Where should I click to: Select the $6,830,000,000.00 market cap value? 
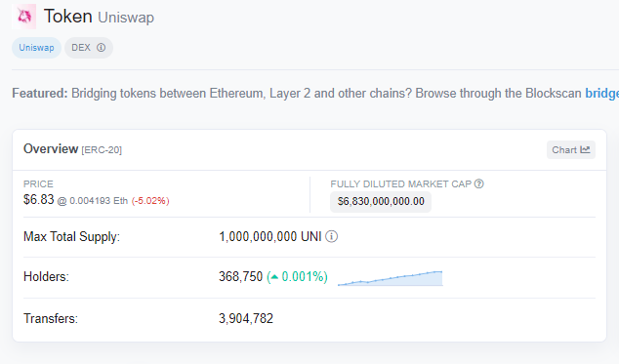tap(381, 202)
